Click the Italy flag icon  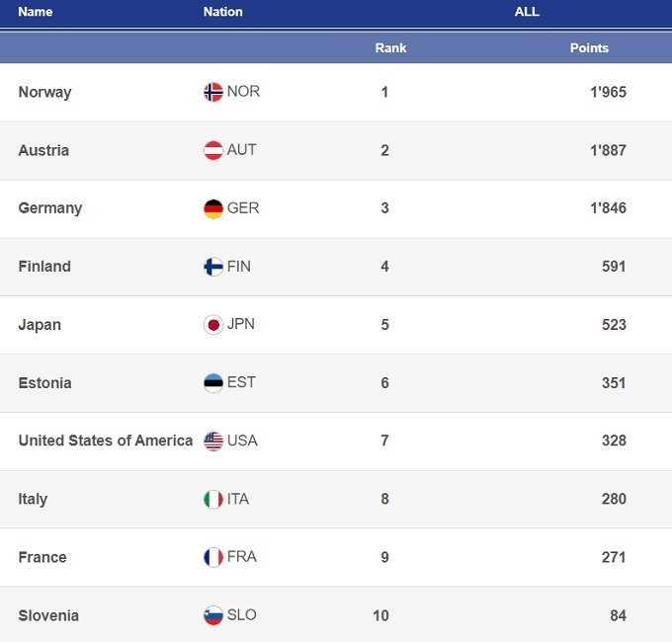coord(213,500)
